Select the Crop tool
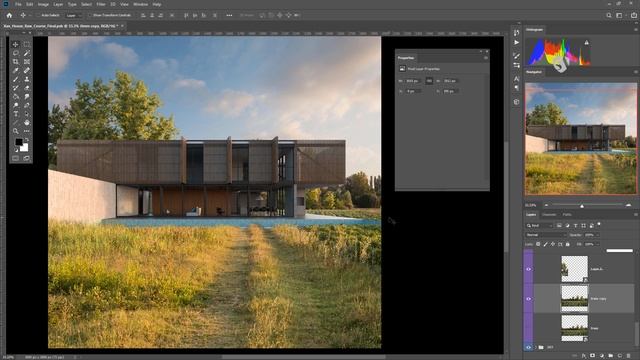The image size is (640, 360). (16, 62)
